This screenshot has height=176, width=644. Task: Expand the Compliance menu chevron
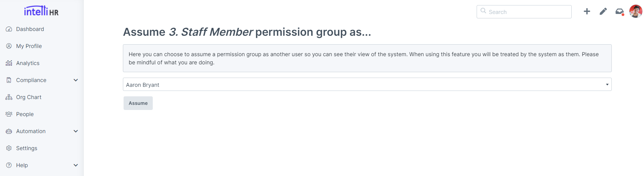point(76,80)
